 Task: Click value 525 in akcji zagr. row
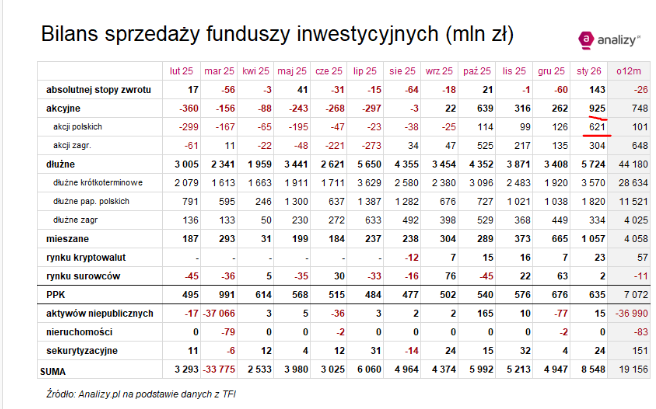click(485, 146)
